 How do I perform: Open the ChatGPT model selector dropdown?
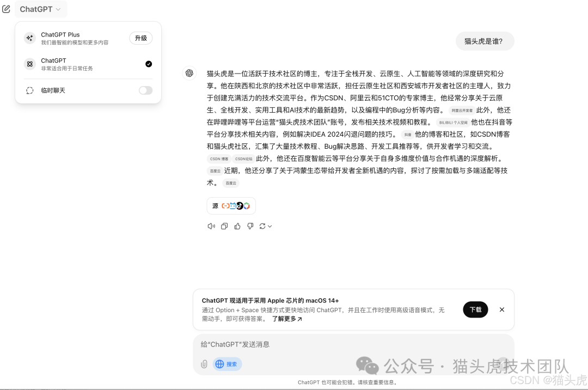(40, 9)
